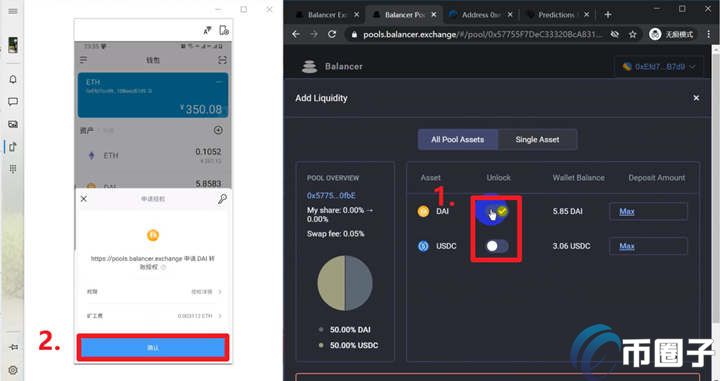The width and height of the screenshot is (720, 381).
Task: Open pool address 0x5775...0fbE link
Action: tap(331, 196)
